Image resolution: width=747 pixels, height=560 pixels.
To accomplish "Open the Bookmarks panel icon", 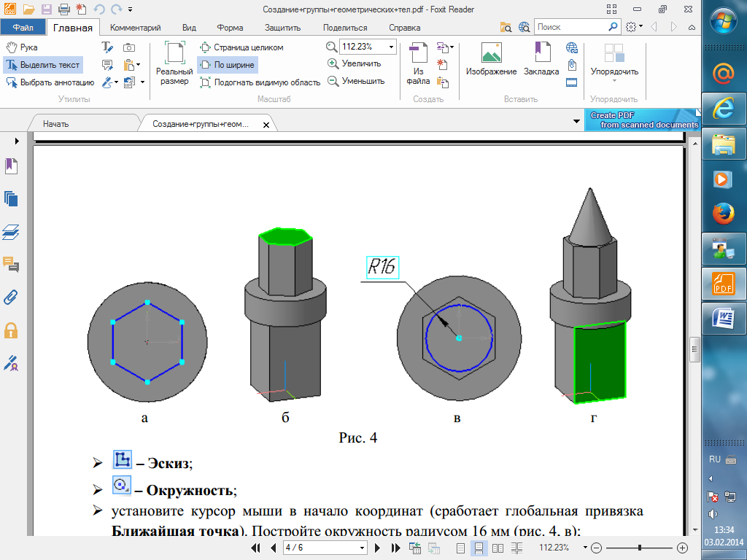I will [x=11, y=166].
